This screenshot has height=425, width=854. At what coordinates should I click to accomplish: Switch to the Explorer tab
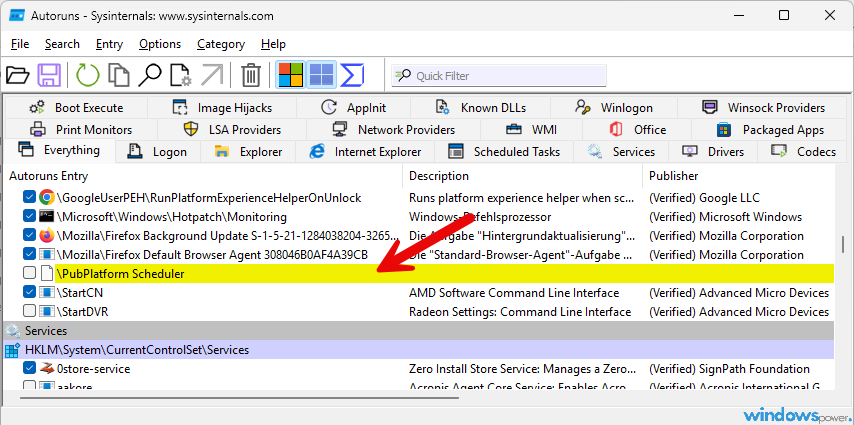(x=248, y=151)
